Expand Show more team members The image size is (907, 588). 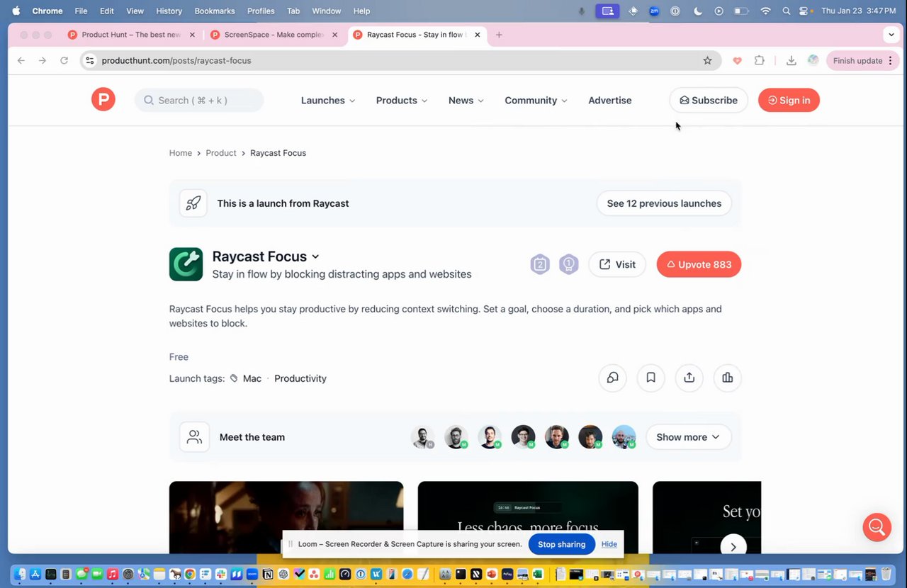pyautogui.click(x=688, y=437)
